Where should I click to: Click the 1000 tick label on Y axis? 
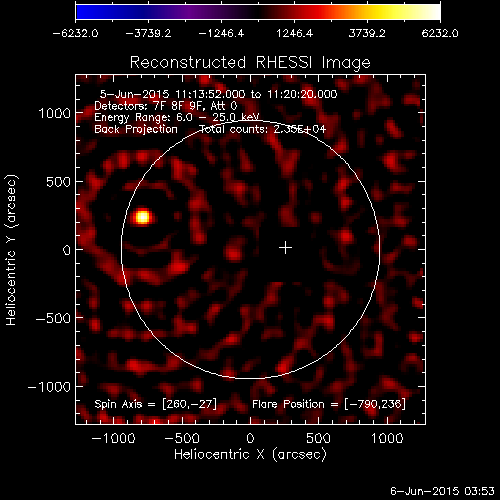tap(55, 113)
